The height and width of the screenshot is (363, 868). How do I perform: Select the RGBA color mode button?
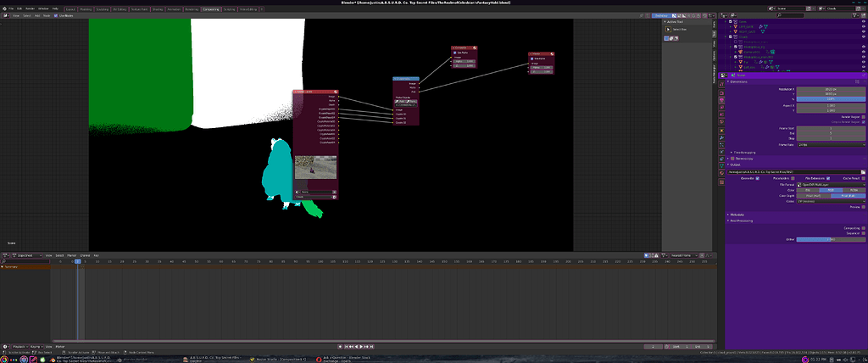[x=854, y=190]
